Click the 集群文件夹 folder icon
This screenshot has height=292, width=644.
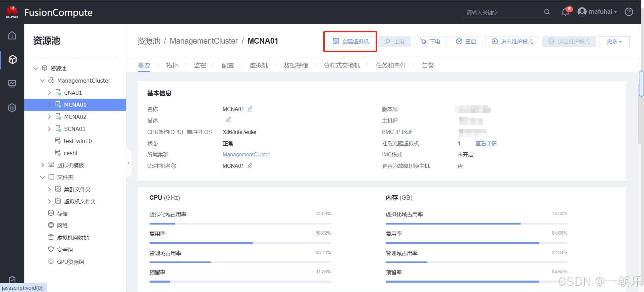[x=58, y=189]
